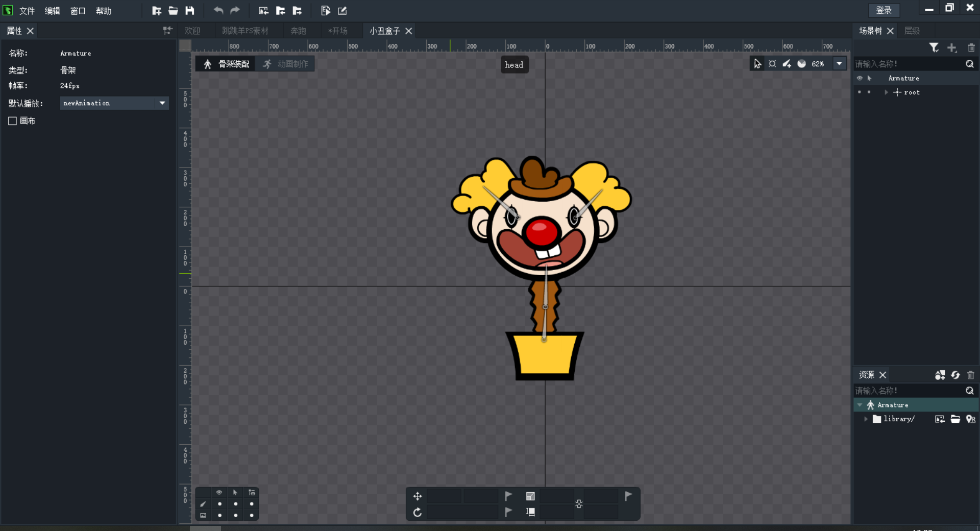This screenshot has height=531, width=980.
Task: Click the assets panel trash icon
Action: coord(971,375)
